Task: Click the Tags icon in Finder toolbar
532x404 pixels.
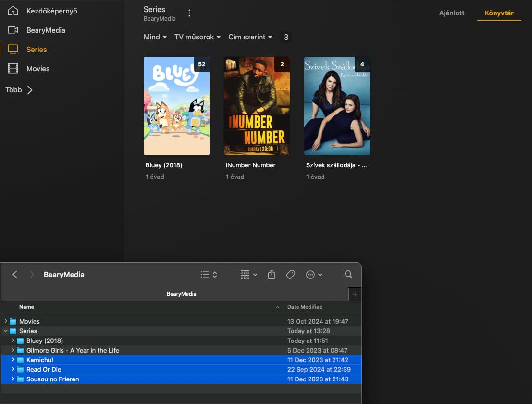Action: [290, 274]
